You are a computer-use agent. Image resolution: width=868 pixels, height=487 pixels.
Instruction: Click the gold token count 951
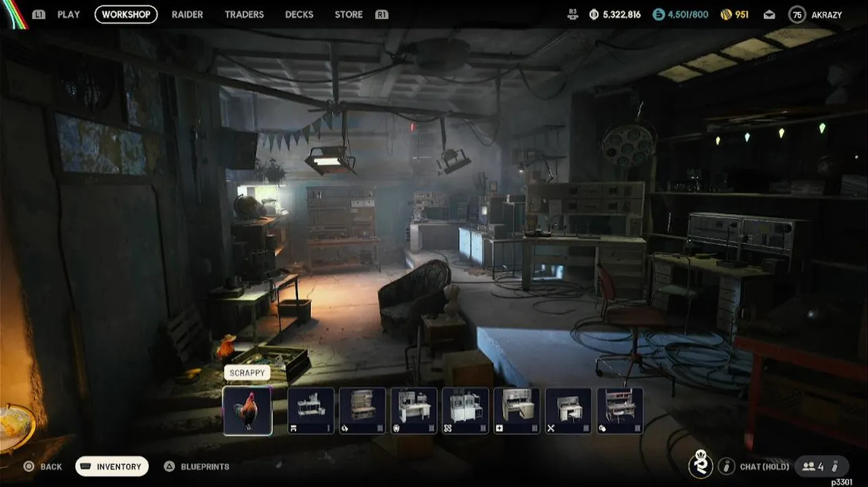click(x=742, y=14)
